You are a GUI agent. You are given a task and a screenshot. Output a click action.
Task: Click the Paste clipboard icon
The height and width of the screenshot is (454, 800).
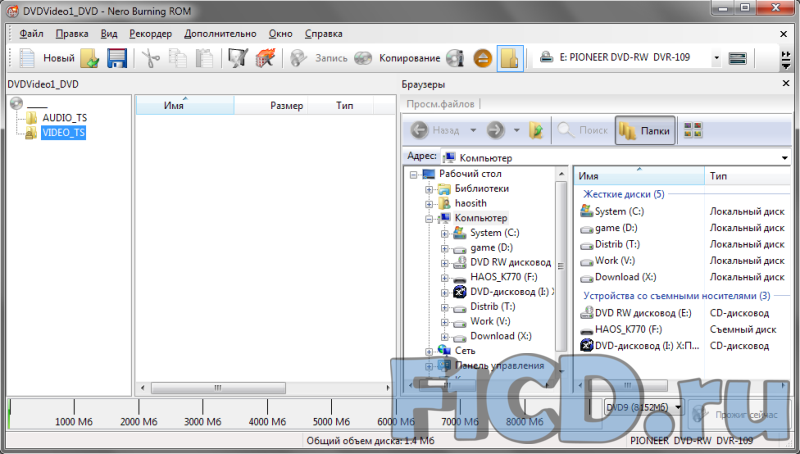[204, 58]
